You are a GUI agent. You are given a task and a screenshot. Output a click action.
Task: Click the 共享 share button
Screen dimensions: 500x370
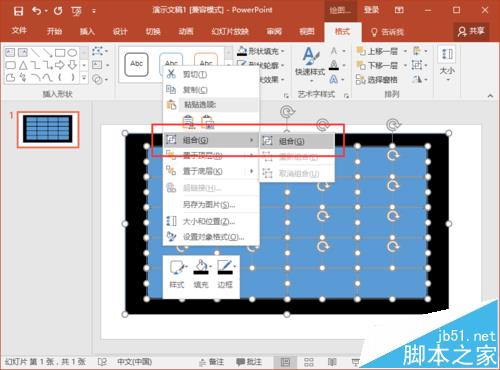(x=471, y=31)
